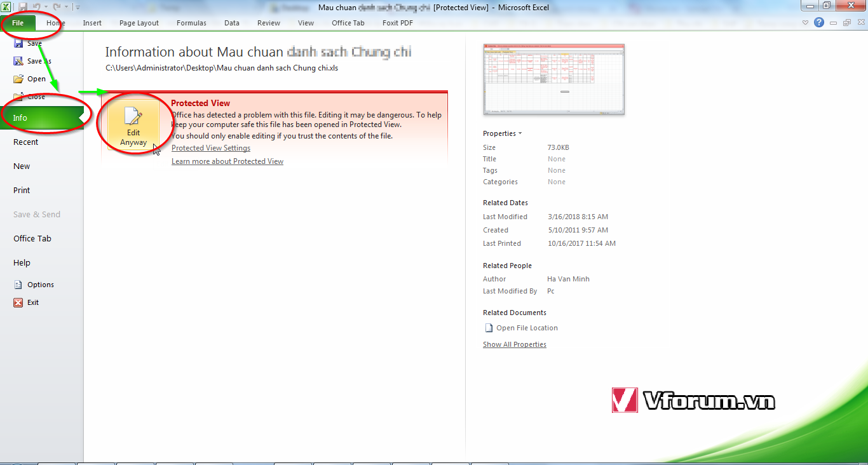Open Help in the backstage sidebar

(x=22, y=262)
